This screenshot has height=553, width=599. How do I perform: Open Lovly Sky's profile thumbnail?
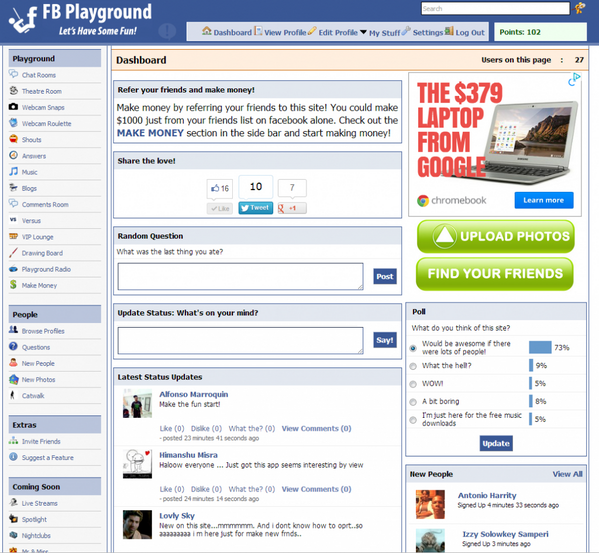pos(137,524)
